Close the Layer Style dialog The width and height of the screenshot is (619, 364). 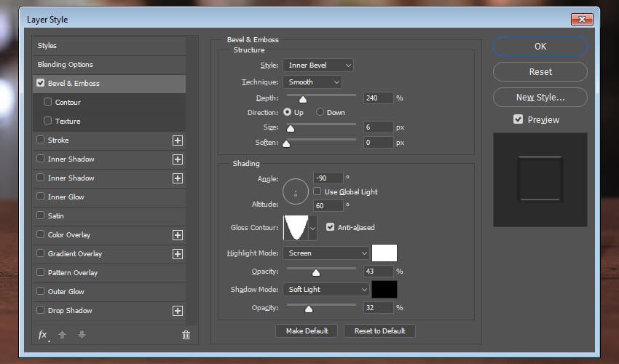[582, 19]
